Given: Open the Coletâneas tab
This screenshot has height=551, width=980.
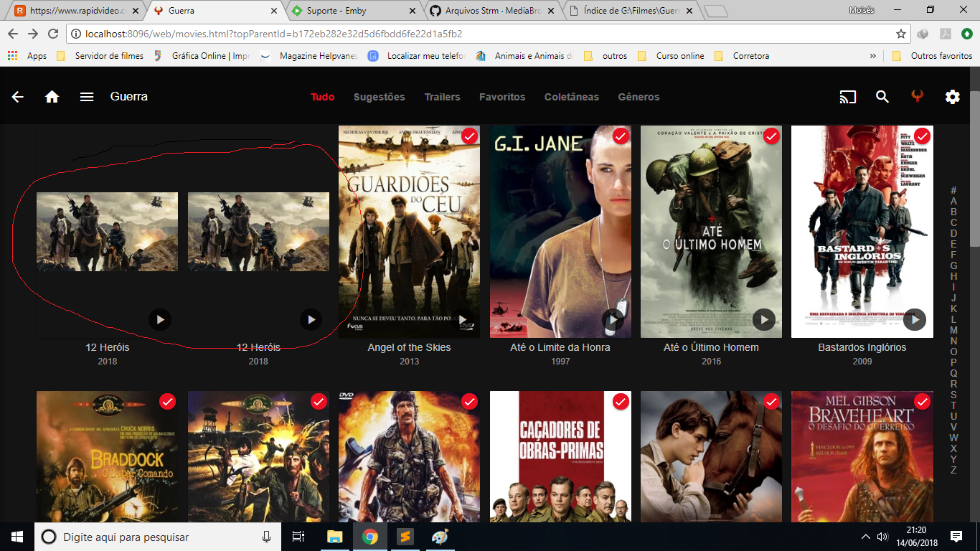Looking at the screenshot, I should tap(572, 97).
